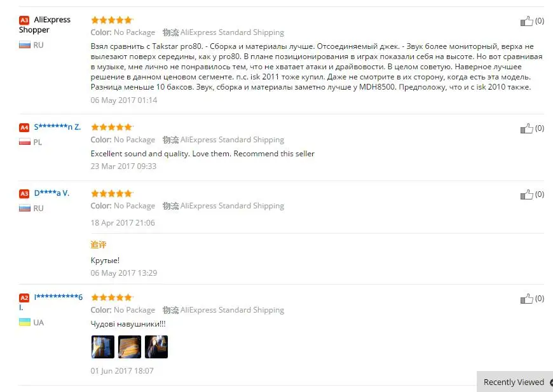This screenshot has width=553, height=392.
Task: Click thumbs-up on D****a V. review
Action: (526, 194)
